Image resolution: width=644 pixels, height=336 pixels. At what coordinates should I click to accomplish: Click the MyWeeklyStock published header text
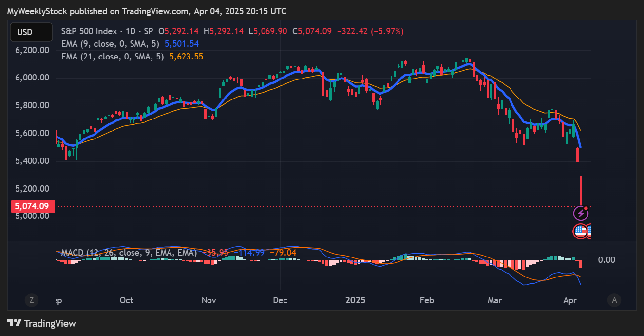[x=147, y=11]
